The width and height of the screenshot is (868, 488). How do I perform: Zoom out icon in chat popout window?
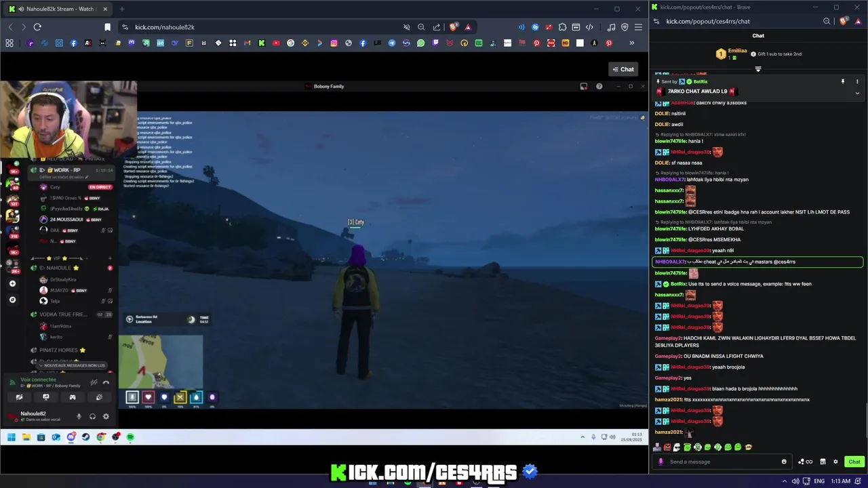click(827, 21)
